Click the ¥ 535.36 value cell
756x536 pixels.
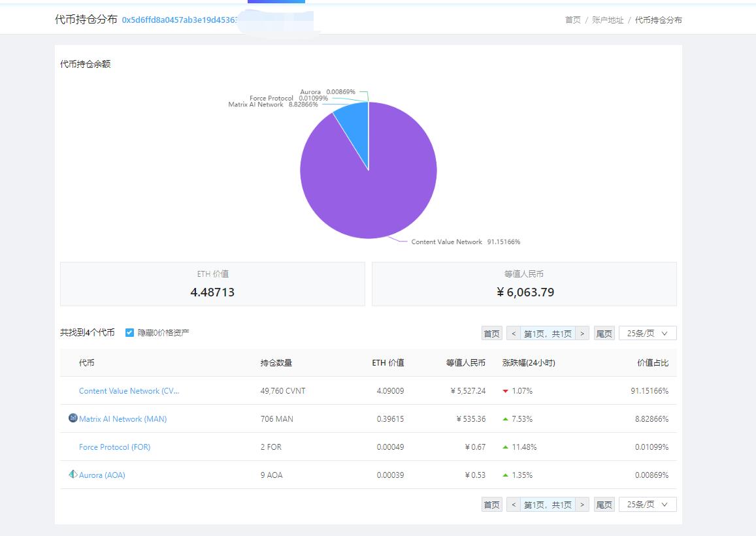tap(471, 419)
